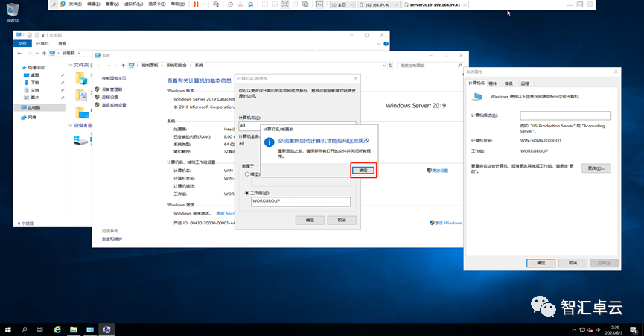Confirm the restart prompt with 确定 button
The height and width of the screenshot is (336, 644).
[x=363, y=170]
